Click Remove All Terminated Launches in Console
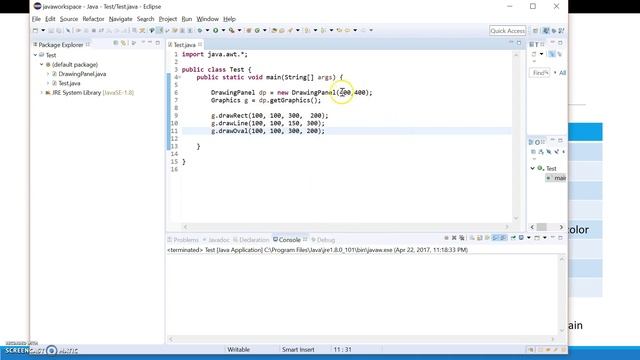Image resolution: width=640 pixels, height=360 pixels. (462, 238)
